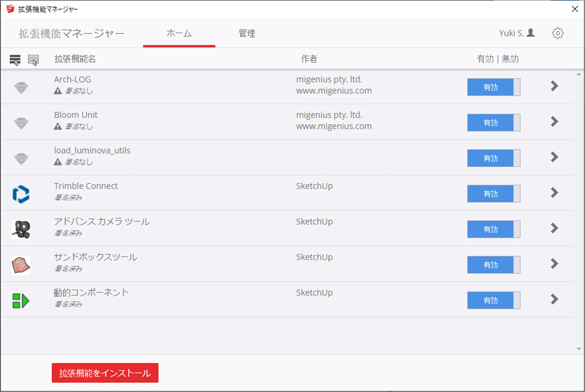This screenshot has width=585, height=392.
Task: Click the 動的コンポーネント green icon
Action: point(21,301)
